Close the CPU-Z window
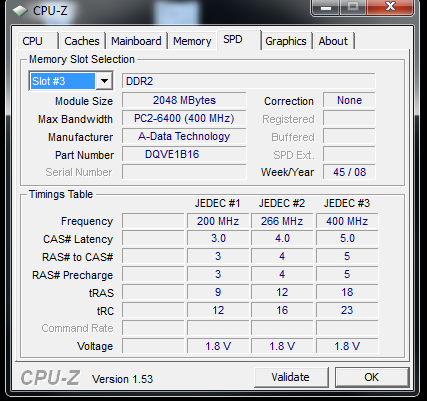This screenshot has height=401, width=427. tap(390, 7)
